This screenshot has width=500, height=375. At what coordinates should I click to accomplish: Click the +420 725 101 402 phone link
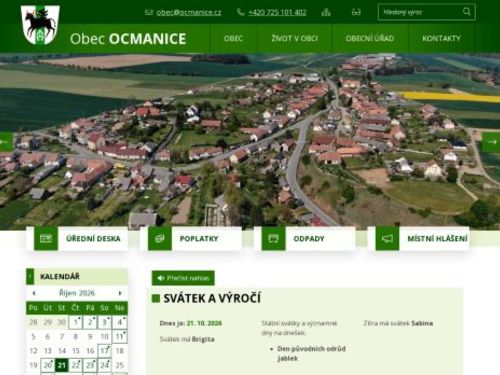coord(277,12)
